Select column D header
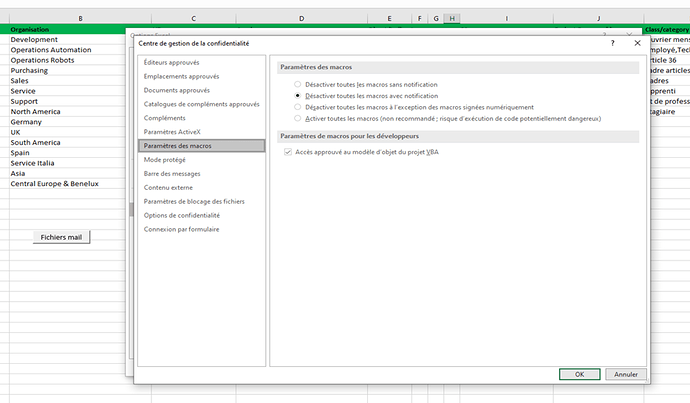 coord(301,18)
